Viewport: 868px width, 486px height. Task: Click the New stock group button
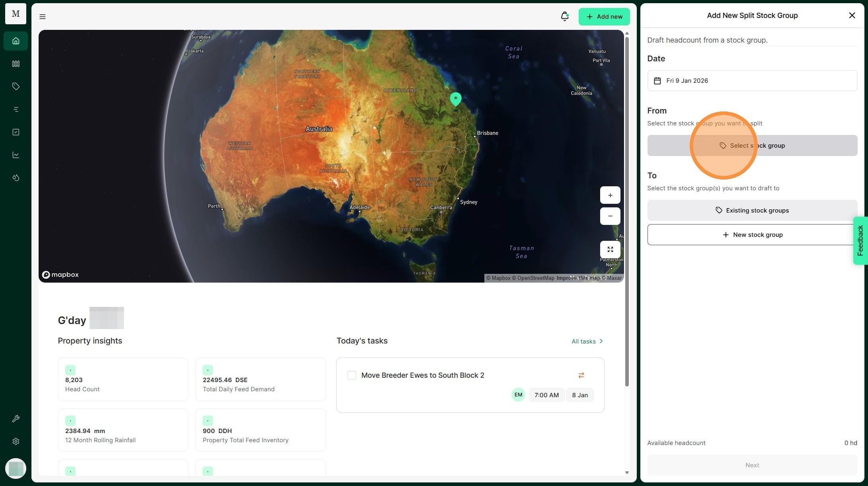click(752, 235)
